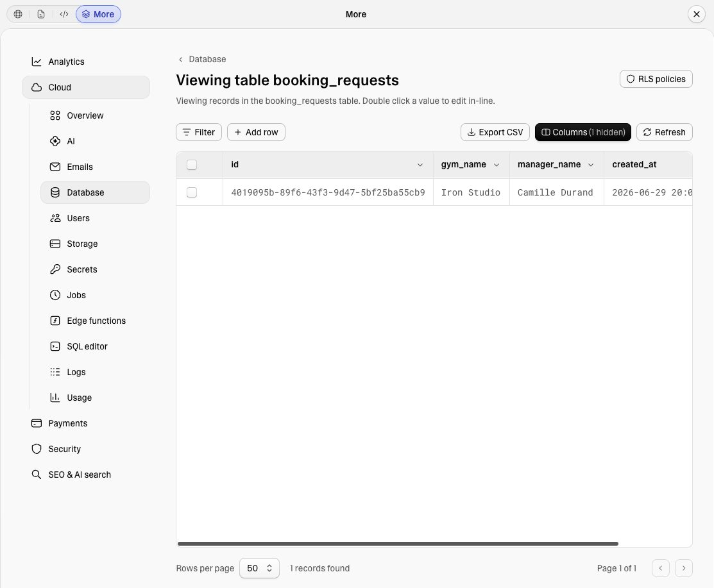Click the SQL editor terminal icon
This screenshot has height=588, width=714.
click(55, 346)
